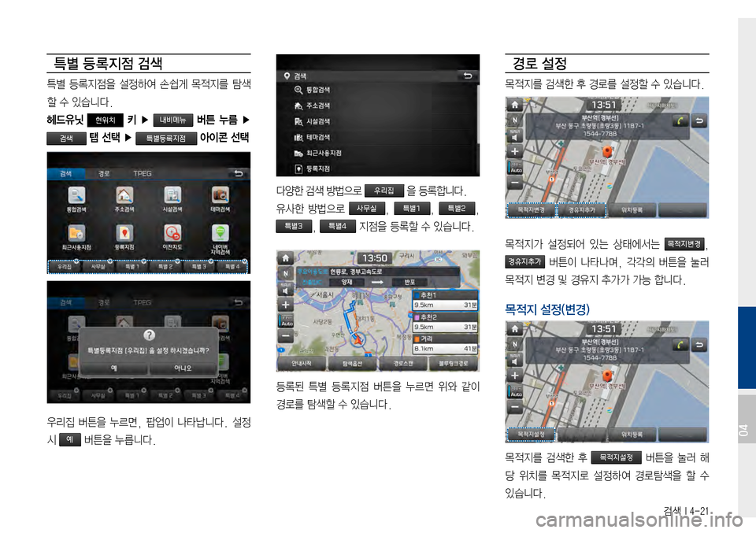Tap 특별 3 button below the search grid

point(198,266)
